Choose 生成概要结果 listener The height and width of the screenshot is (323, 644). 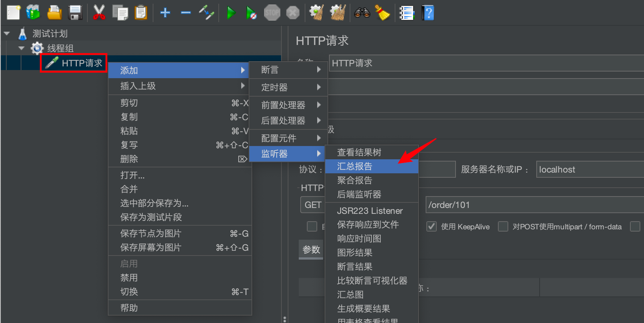click(372, 309)
